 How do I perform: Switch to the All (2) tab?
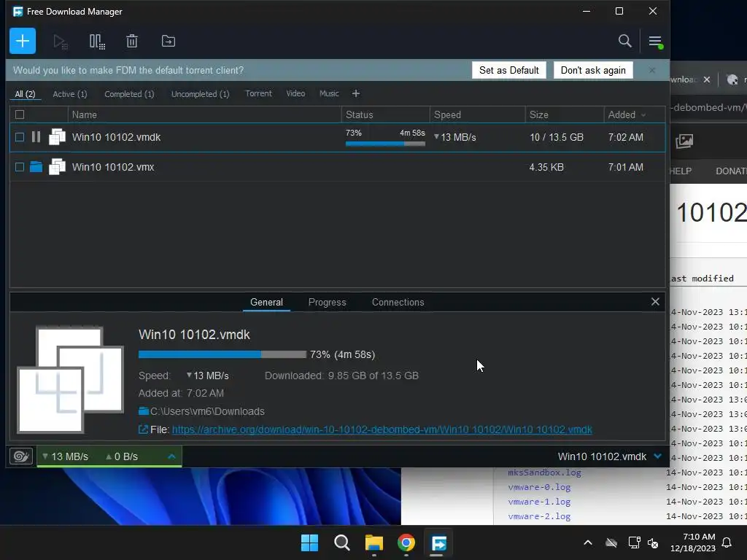[x=26, y=94]
